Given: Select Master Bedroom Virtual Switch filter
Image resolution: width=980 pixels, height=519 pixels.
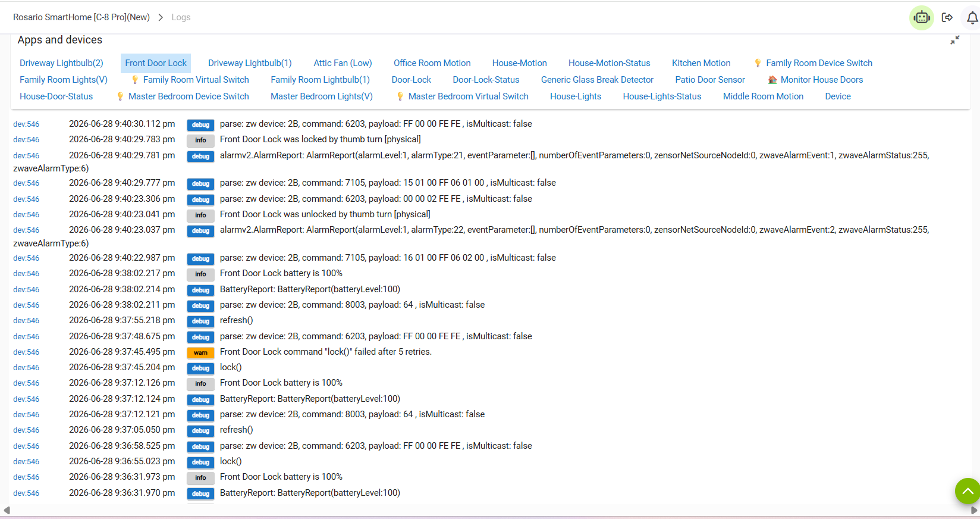Looking at the screenshot, I should (468, 96).
